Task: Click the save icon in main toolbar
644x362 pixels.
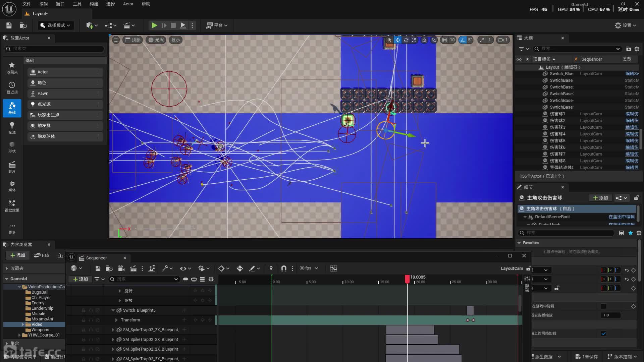Action: [9, 25]
